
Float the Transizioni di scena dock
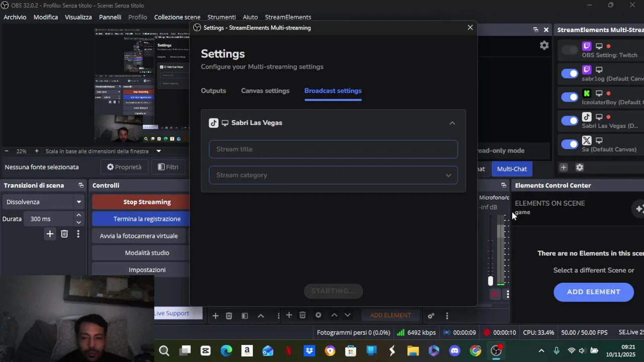point(81,186)
